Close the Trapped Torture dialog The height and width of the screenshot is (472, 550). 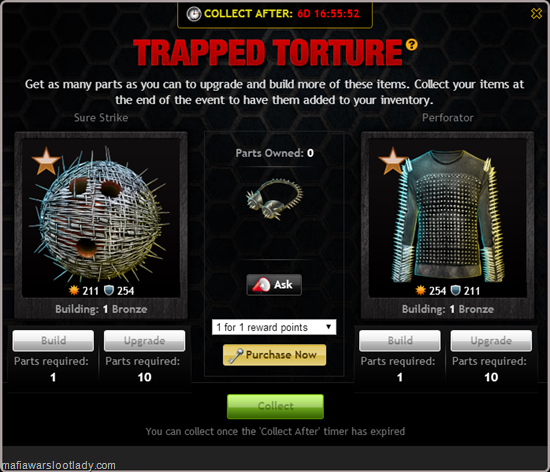(x=536, y=13)
